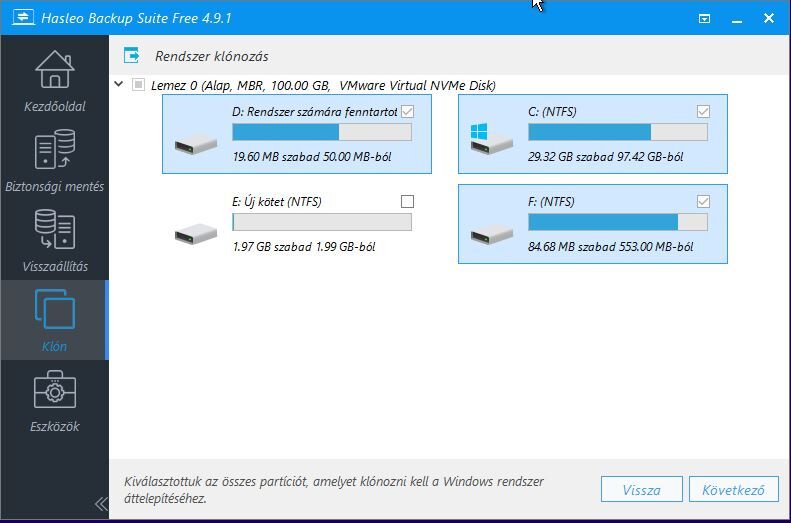The width and height of the screenshot is (791, 523).
Task: Click the Hasleo app logo icon
Action: 23,18
